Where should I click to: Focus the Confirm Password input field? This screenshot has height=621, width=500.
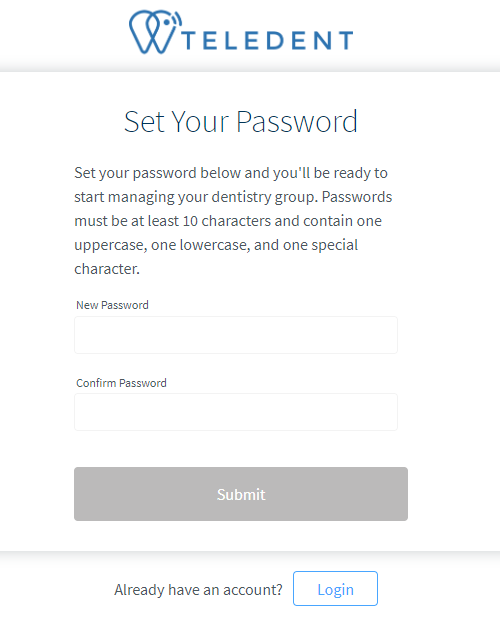pos(236,412)
